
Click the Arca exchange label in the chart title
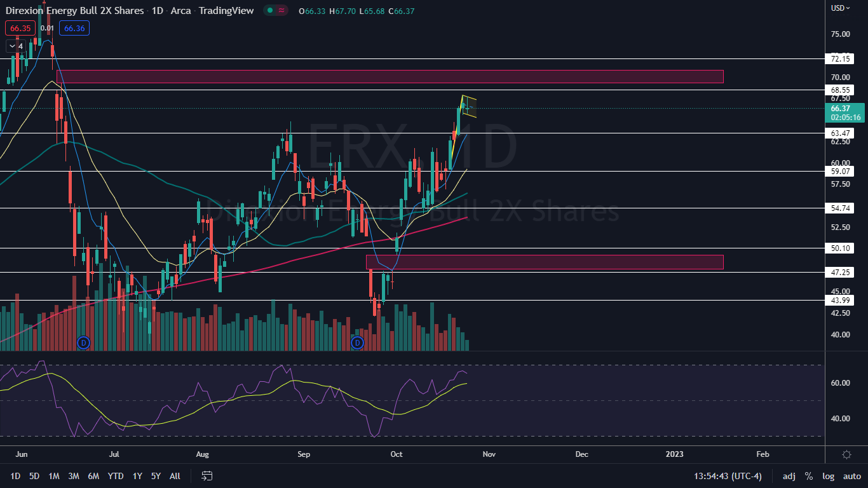coord(182,11)
